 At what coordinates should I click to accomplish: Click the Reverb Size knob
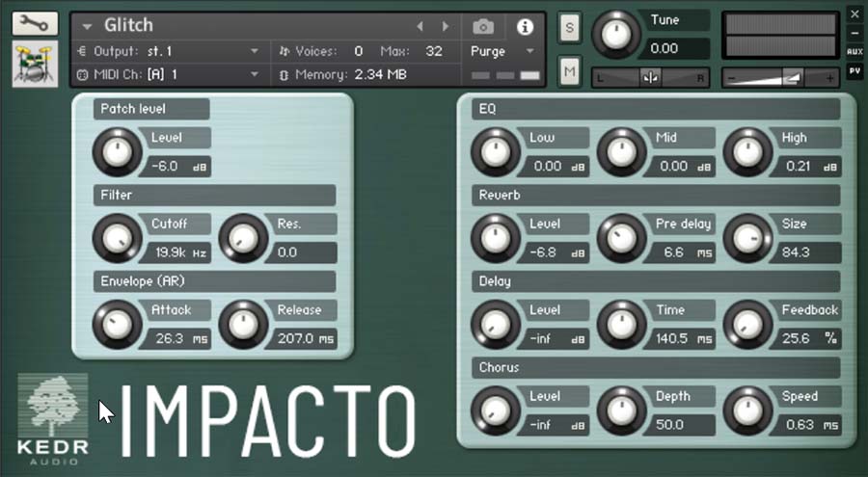pos(747,239)
